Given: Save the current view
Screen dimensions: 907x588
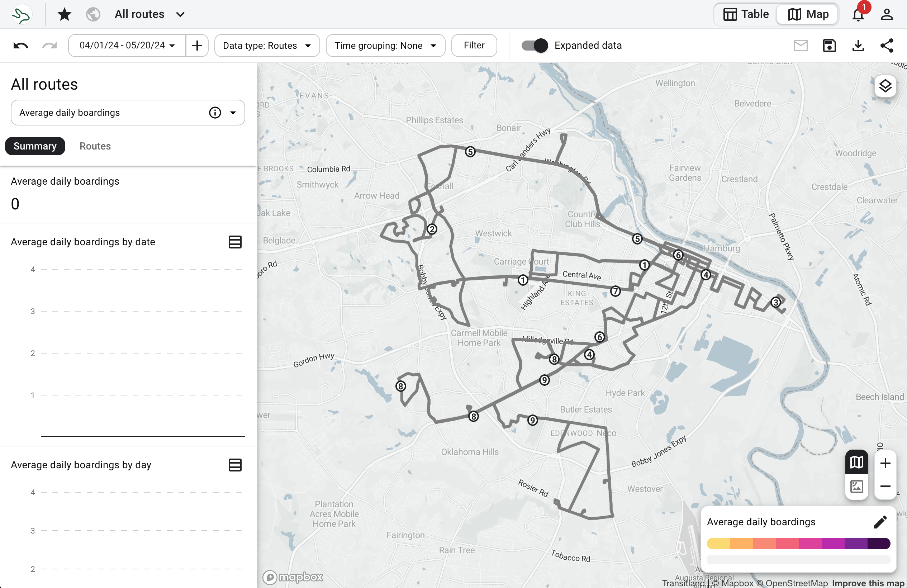Looking at the screenshot, I should [x=829, y=45].
